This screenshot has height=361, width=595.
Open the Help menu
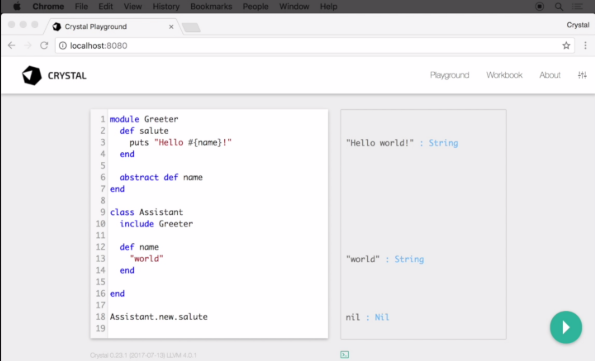pos(328,6)
